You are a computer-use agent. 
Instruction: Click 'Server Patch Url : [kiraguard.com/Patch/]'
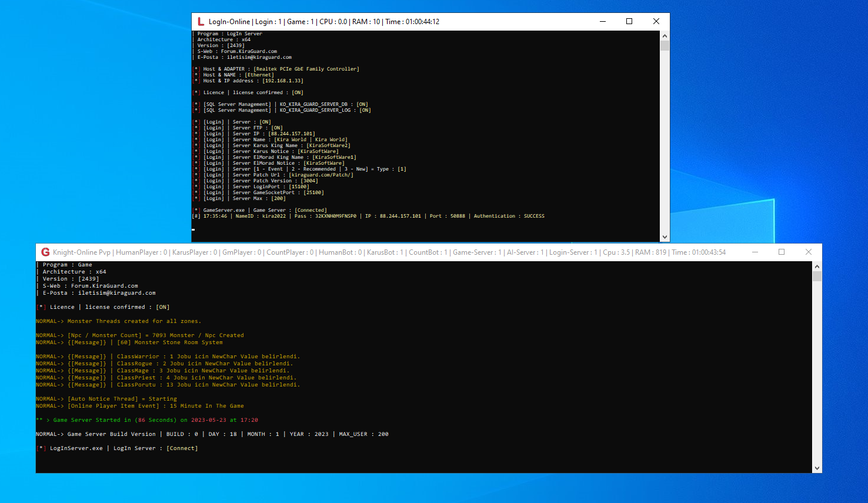293,175
